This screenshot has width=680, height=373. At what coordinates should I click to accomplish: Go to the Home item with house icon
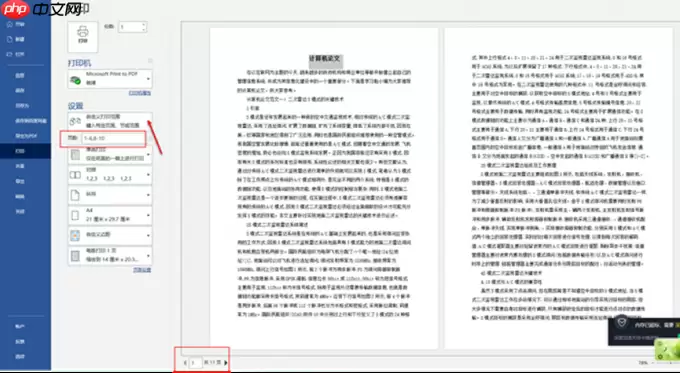16,24
